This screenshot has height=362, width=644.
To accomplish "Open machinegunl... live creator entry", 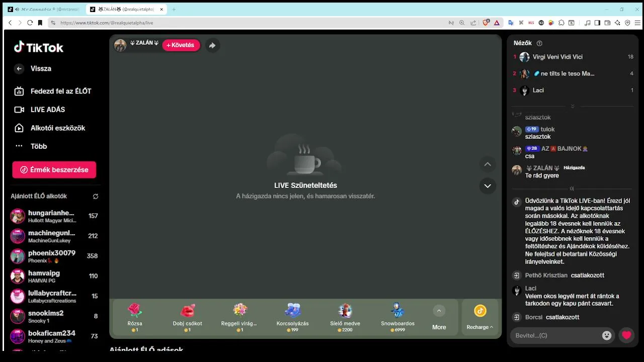I will click(x=54, y=236).
